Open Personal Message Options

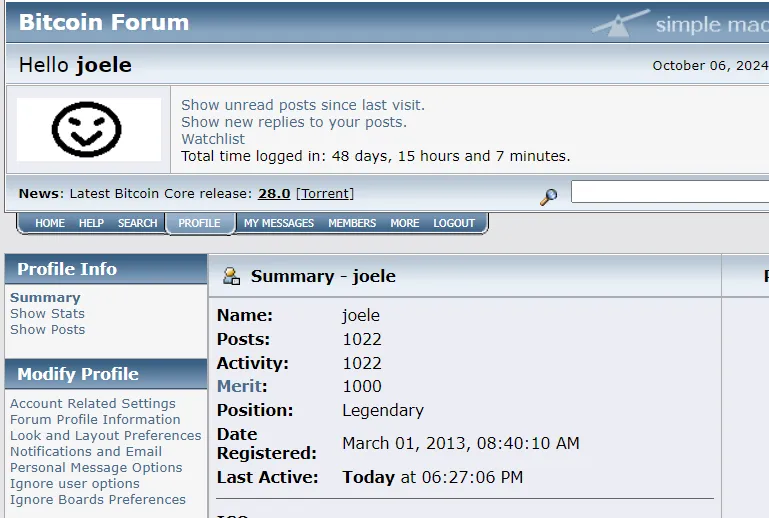96,467
